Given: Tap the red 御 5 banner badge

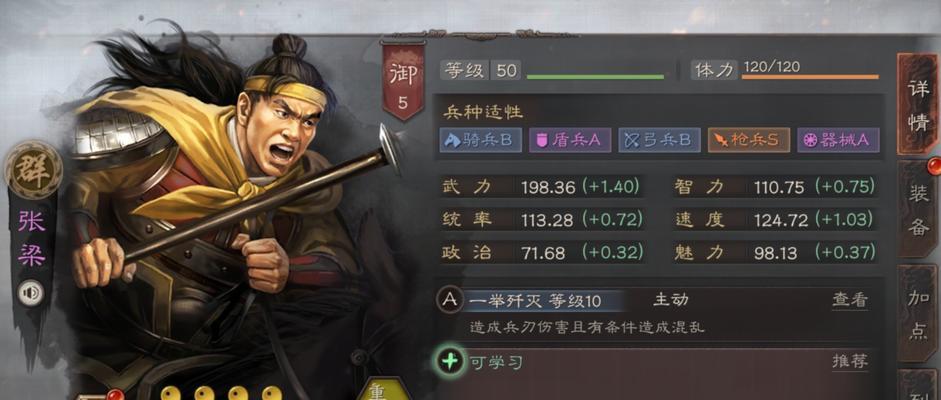Looking at the screenshot, I should click(x=403, y=81).
